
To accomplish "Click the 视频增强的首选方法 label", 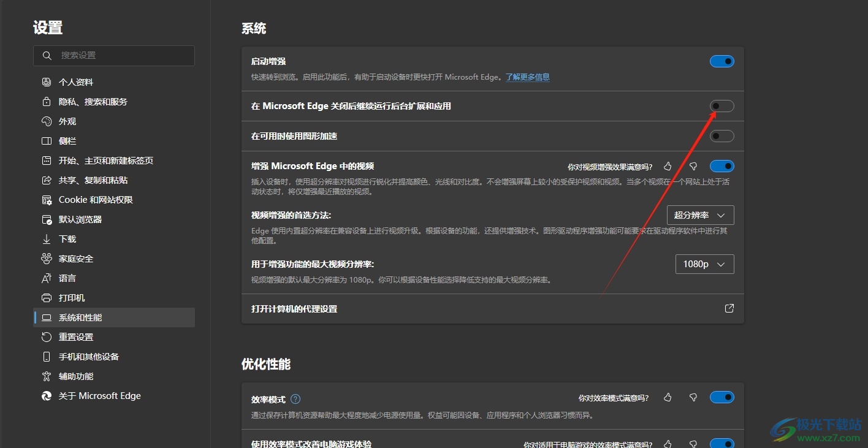I will tap(291, 215).
